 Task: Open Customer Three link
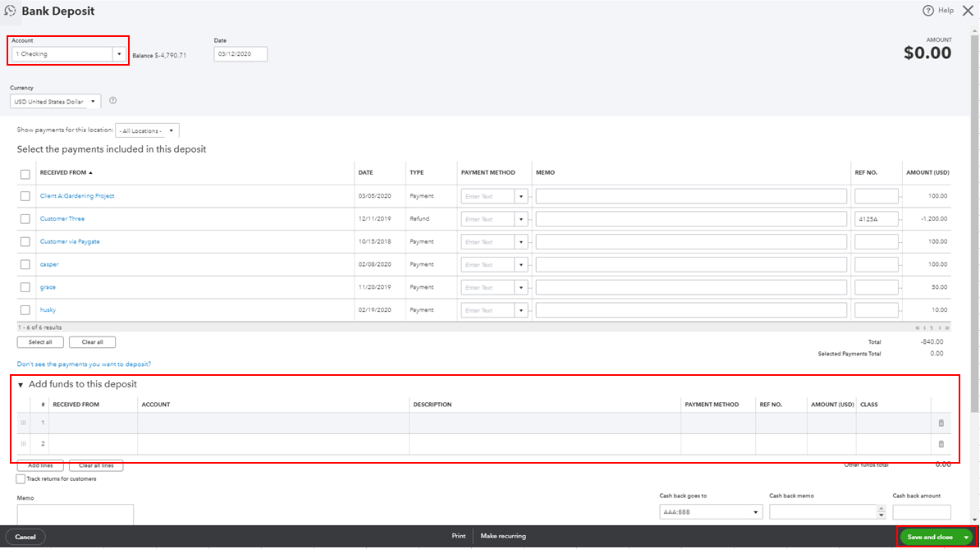pos(62,219)
